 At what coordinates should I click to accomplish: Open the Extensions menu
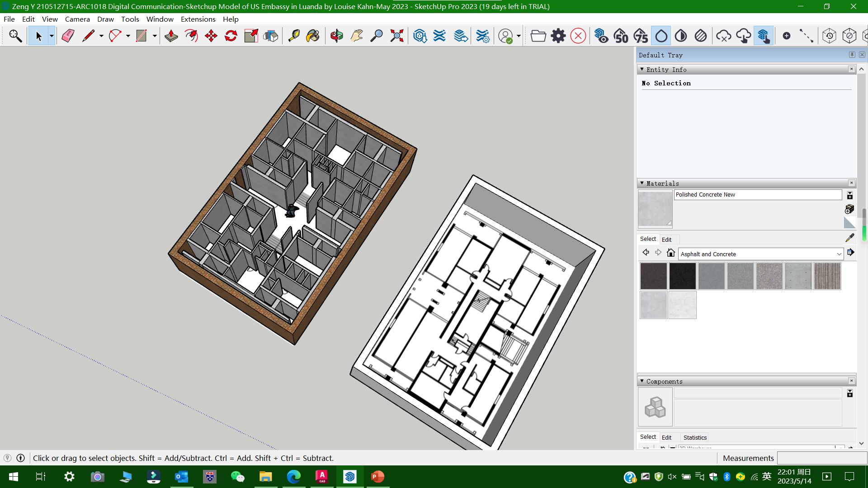pyautogui.click(x=198, y=19)
